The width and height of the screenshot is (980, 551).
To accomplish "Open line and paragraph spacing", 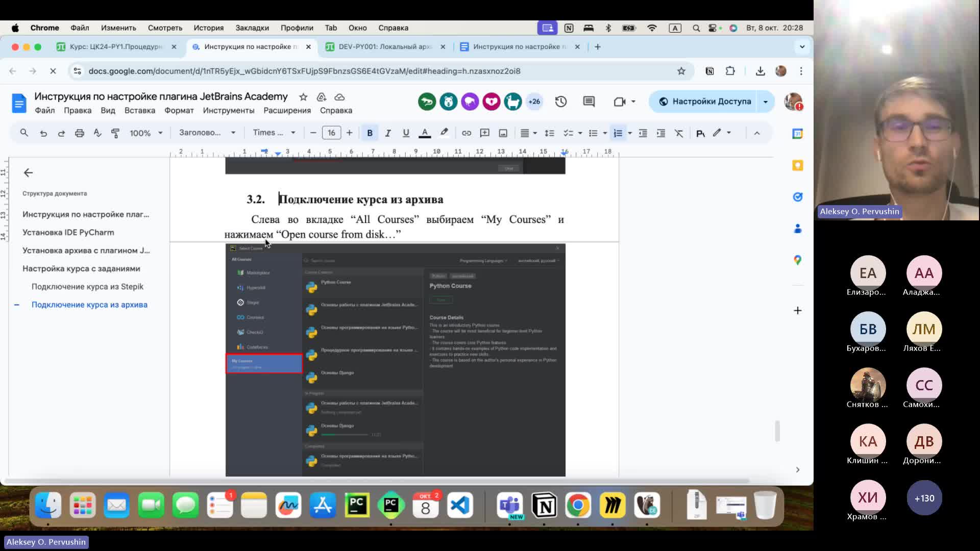I will pyautogui.click(x=549, y=133).
